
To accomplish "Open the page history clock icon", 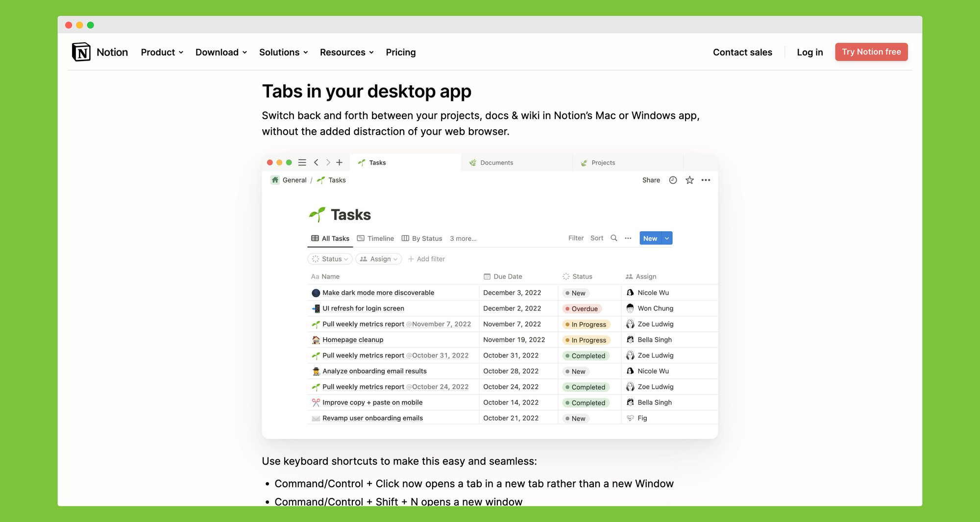I will coord(673,180).
